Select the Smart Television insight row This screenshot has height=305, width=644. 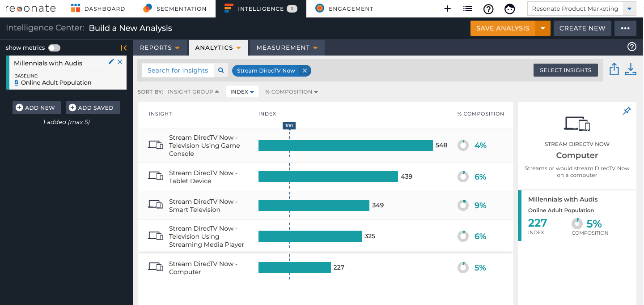[x=326, y=206]
